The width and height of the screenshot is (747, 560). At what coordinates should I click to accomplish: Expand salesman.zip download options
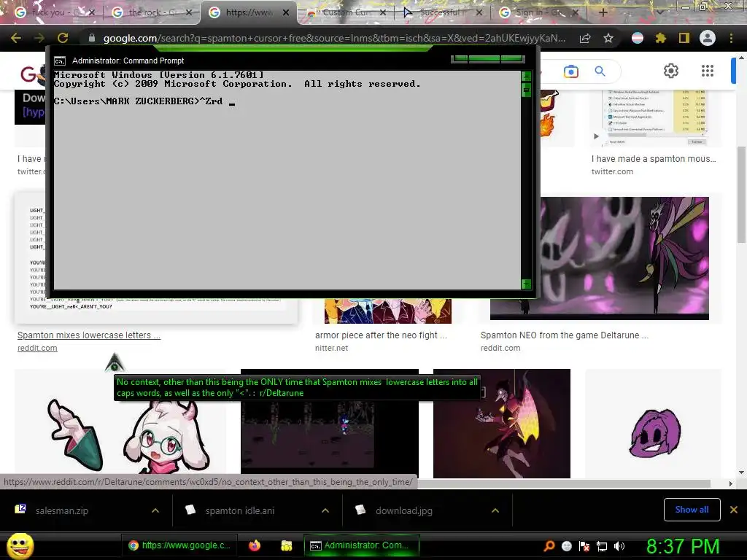[155, 510]
